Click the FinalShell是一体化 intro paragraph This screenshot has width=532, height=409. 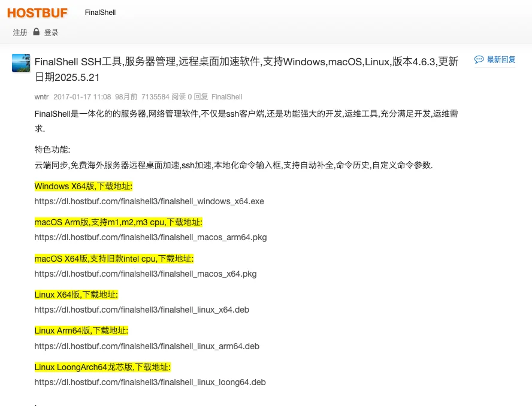pyautogui.click(x=246, y=121)
